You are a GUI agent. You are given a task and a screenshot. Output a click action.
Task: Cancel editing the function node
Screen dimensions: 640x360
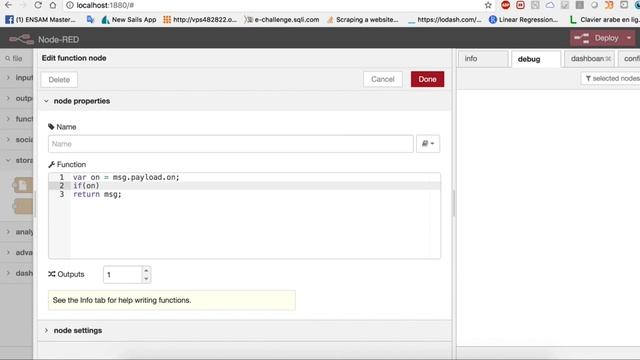382,79
